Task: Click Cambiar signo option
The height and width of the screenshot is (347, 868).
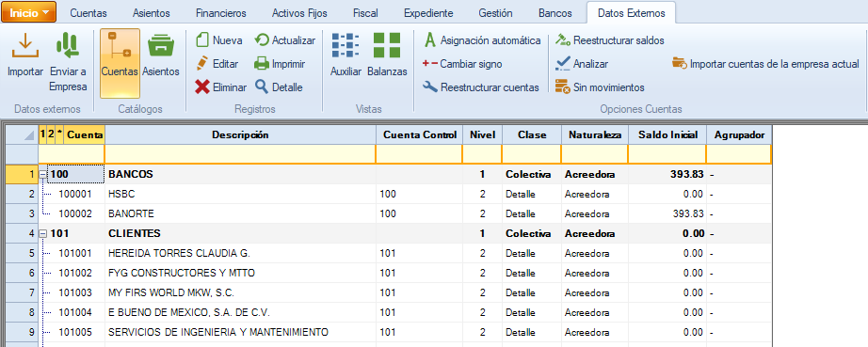Action: pos(462,64)
